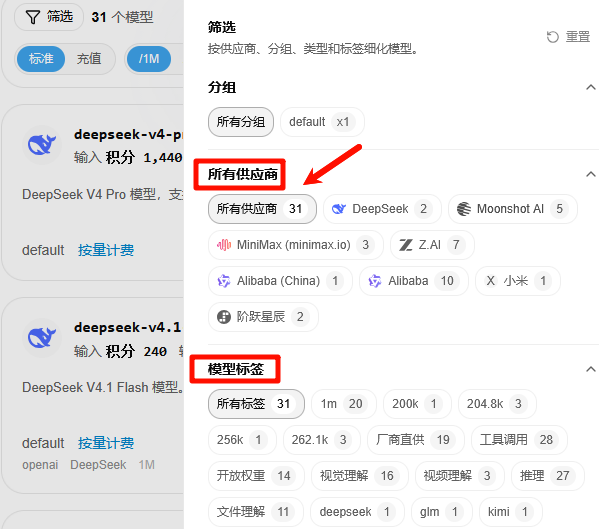Viewport: 600px width, 529px height.
Task: Filter by deepseek tag chip
Action: [357, 512]
